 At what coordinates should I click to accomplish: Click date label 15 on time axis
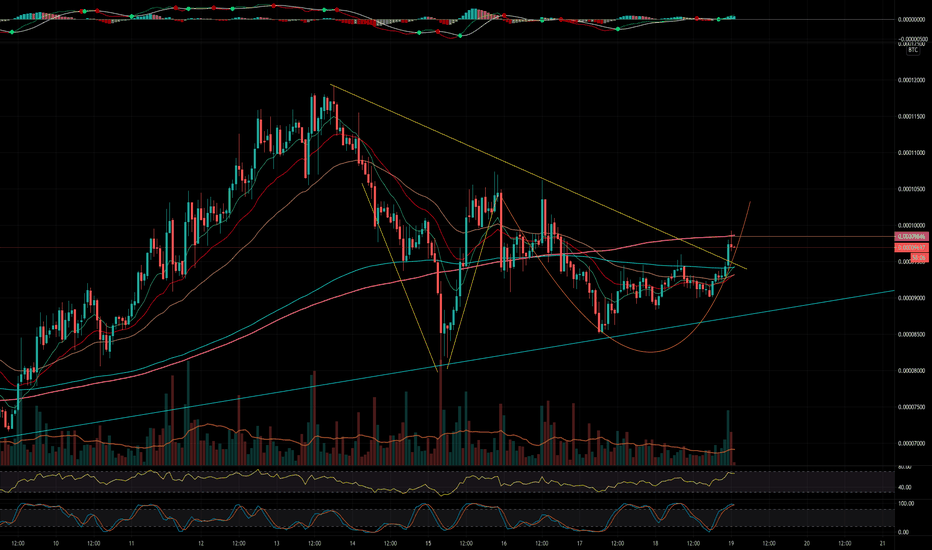[x=428, y=543]
